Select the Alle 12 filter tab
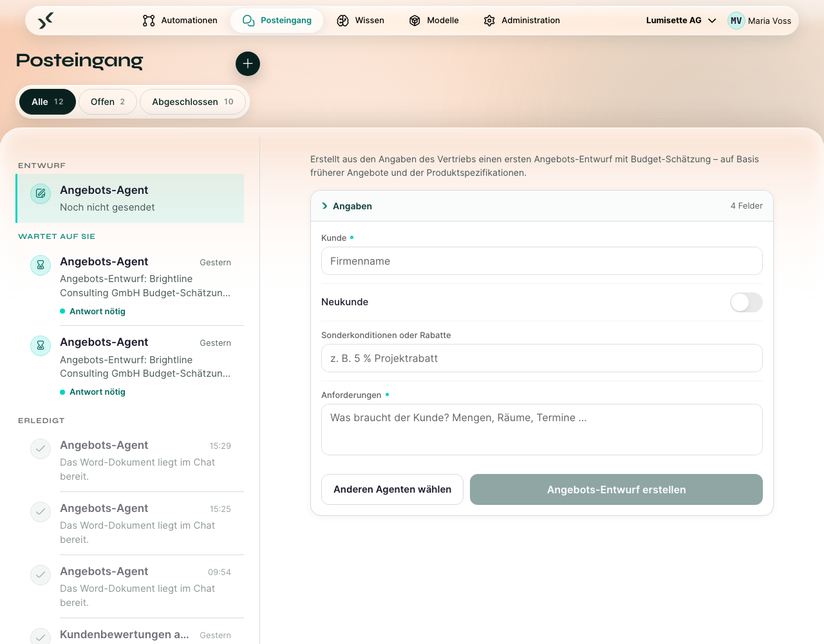The width and height of the screenshot is (824, 644). (48, 102)
